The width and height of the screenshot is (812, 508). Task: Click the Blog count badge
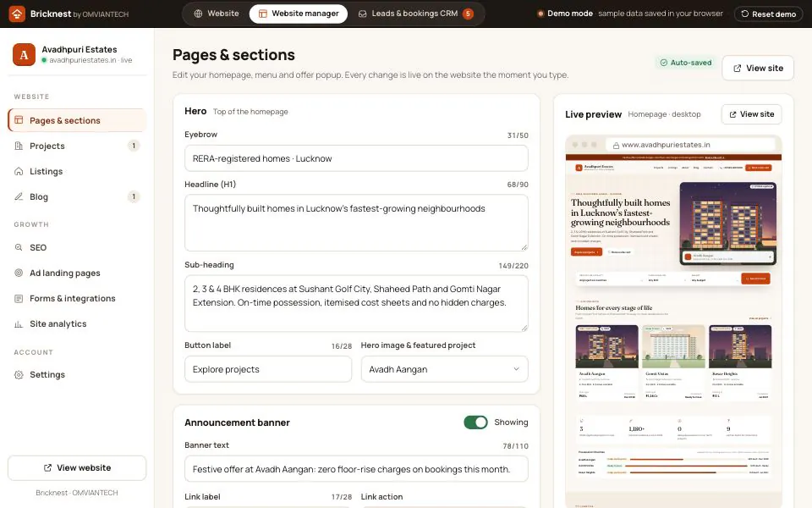pyautogui.click(x=134, y=196)
